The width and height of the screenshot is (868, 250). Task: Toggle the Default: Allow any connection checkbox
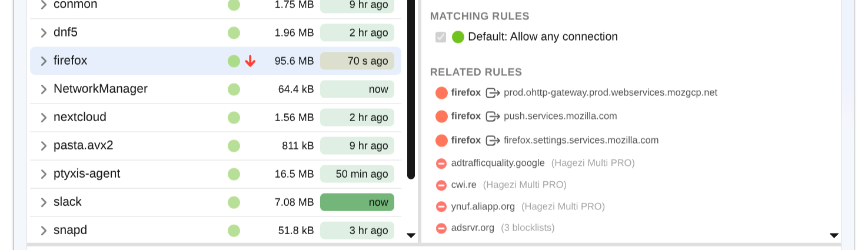[440, 37]
